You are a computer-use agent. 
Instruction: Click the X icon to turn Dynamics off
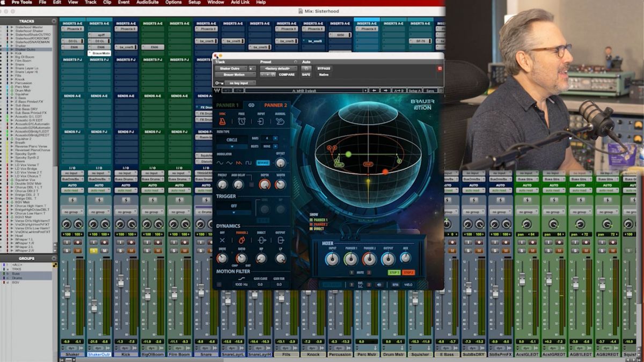pyautogui.click(x=222, y=241)
